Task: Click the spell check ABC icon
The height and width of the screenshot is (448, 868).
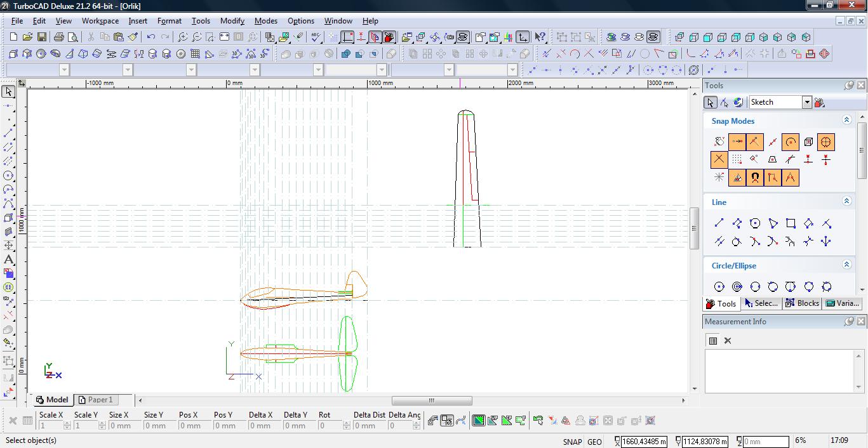Action: (316, 37)
